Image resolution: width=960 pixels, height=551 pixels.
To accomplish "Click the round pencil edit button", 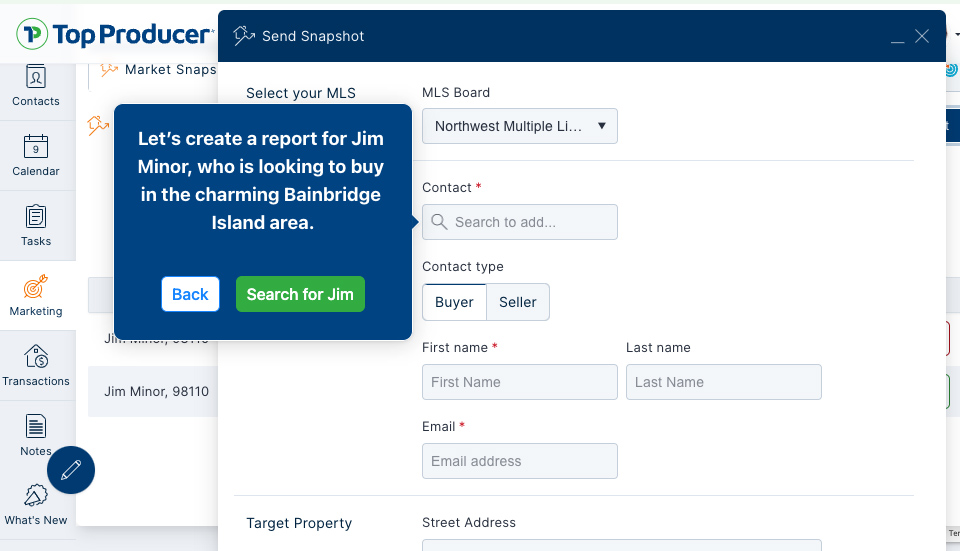I will coord(71,470).
